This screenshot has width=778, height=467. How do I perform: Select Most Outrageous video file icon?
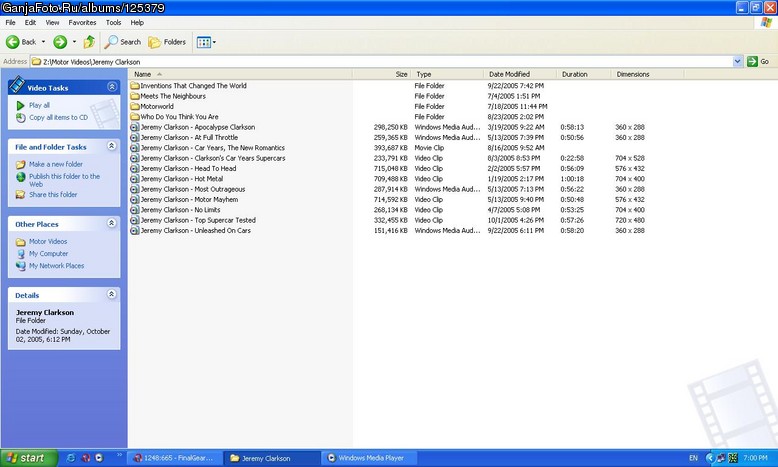134,190
